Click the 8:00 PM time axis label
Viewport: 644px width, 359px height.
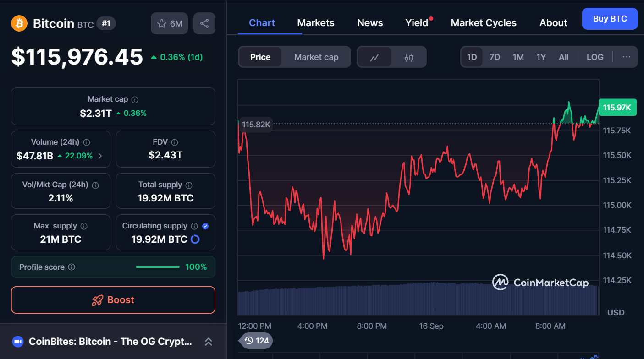coord(372,326)
